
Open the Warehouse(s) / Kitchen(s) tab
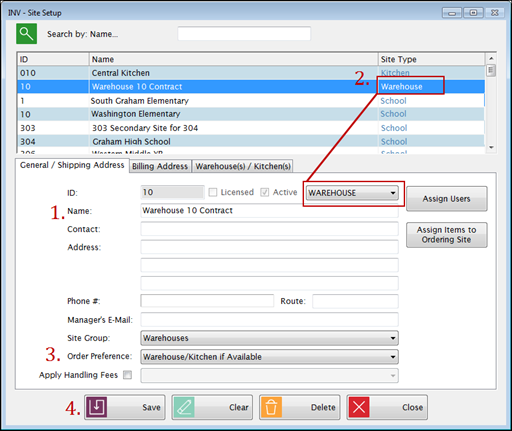(243, 166)
